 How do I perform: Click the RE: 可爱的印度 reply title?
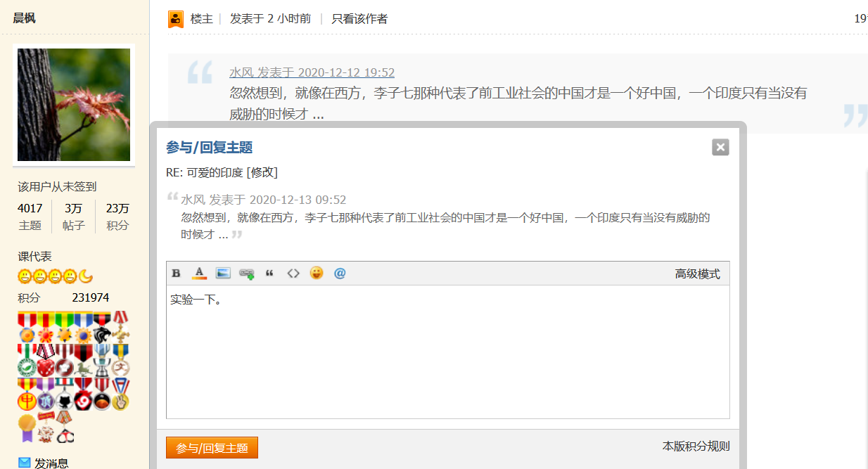(x=205, y=173)
